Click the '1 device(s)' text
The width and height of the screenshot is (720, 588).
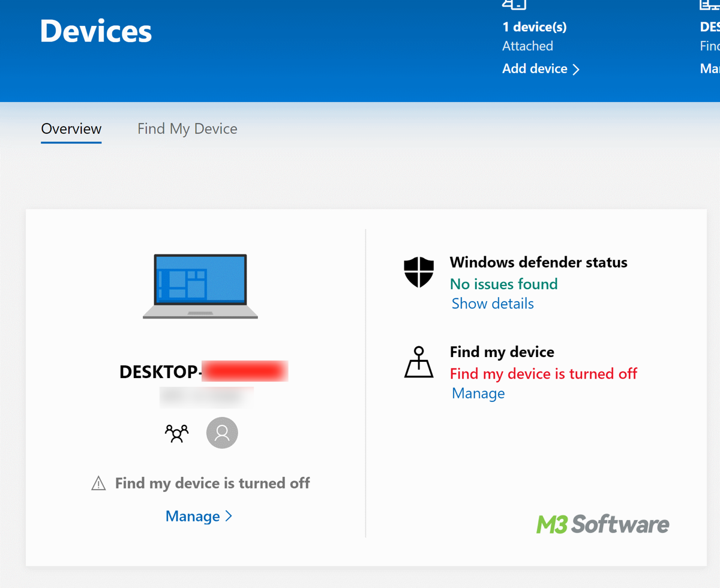[x=535, y=27]
